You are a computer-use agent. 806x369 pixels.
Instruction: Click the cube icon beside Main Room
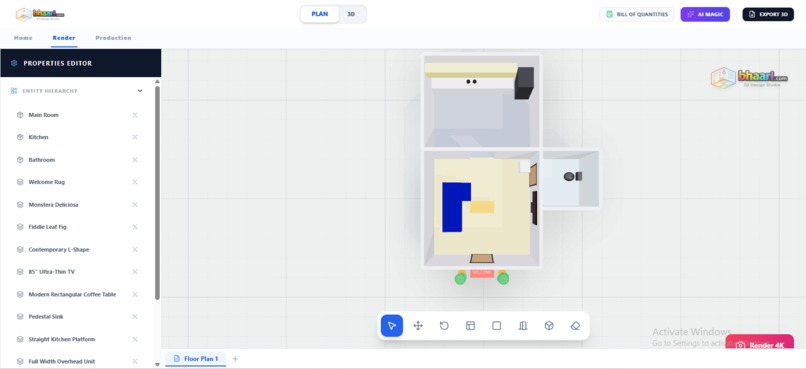[x=20, y=115]
